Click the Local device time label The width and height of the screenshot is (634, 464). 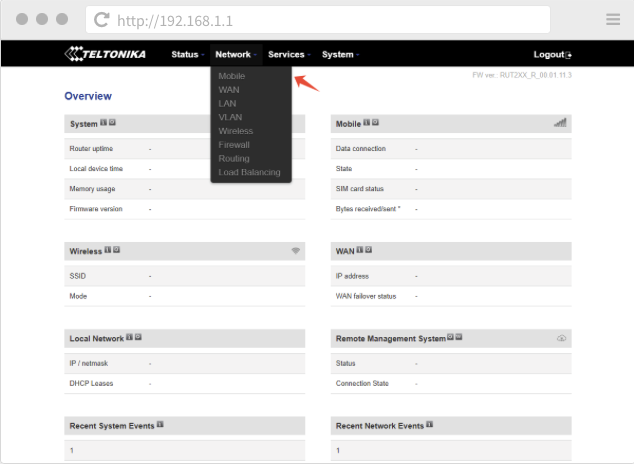pos(96,169)
